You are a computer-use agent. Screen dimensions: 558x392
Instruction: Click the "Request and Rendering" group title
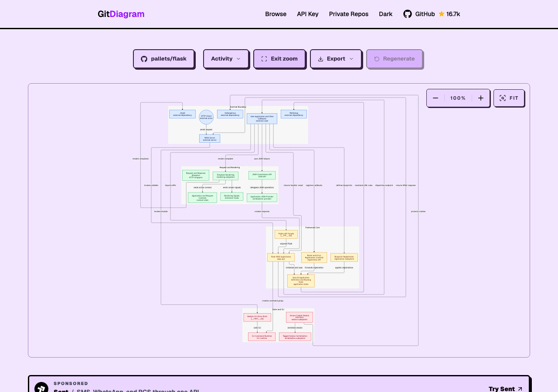230,167
